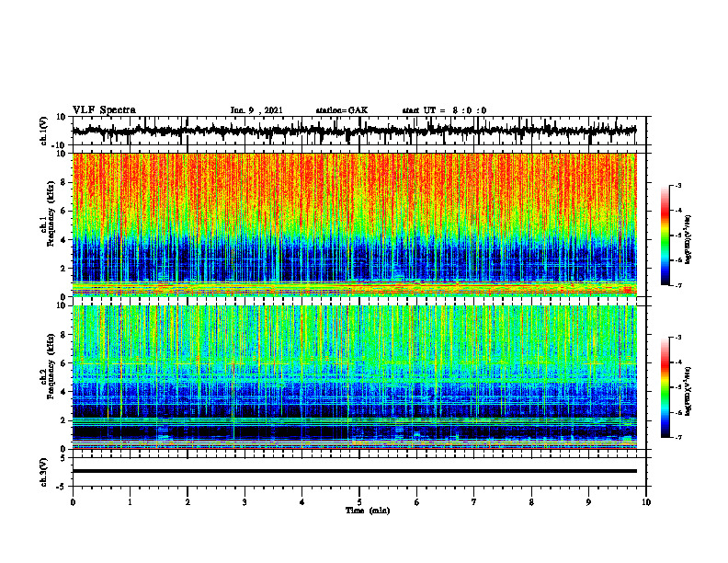This screenshot has width=728, height=563.
Task: Click the '6' kHz tick of ch.2 spectrogram
Action: pos(64,363)
